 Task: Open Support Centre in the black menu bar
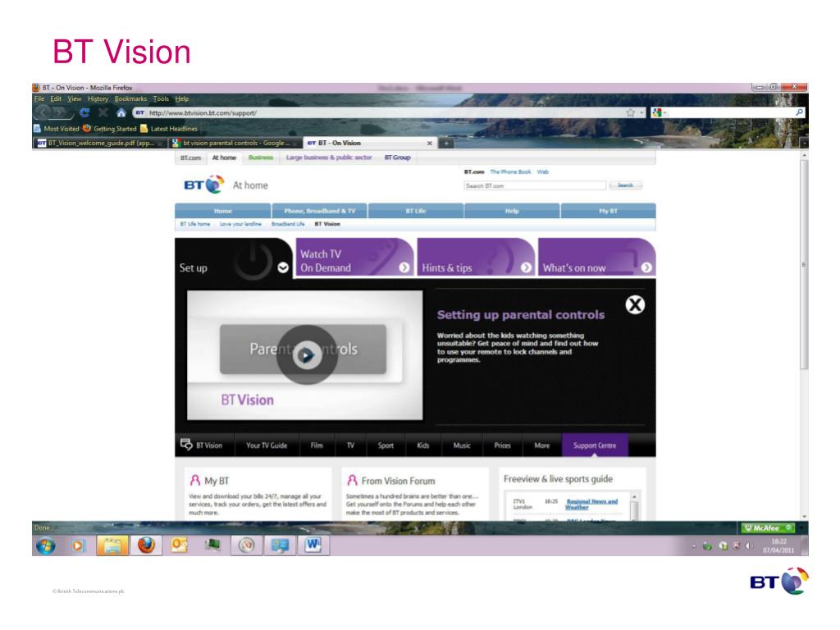click(x=595, y=445)
